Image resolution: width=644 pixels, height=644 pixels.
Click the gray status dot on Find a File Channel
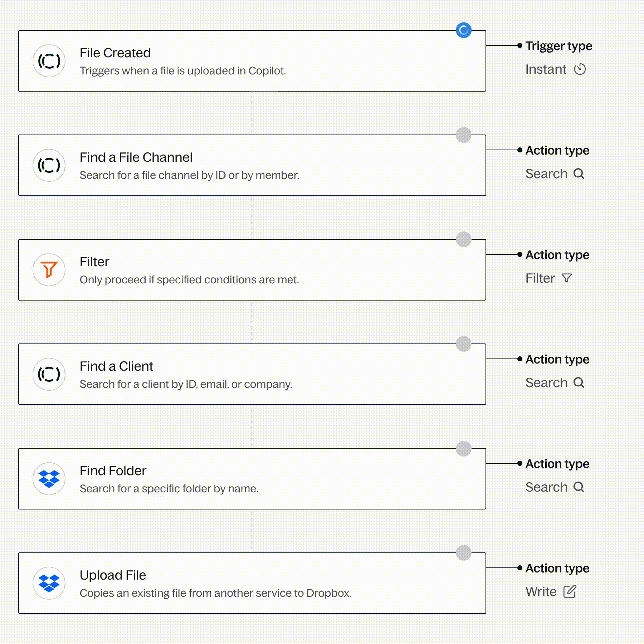(x=463, y=135)
